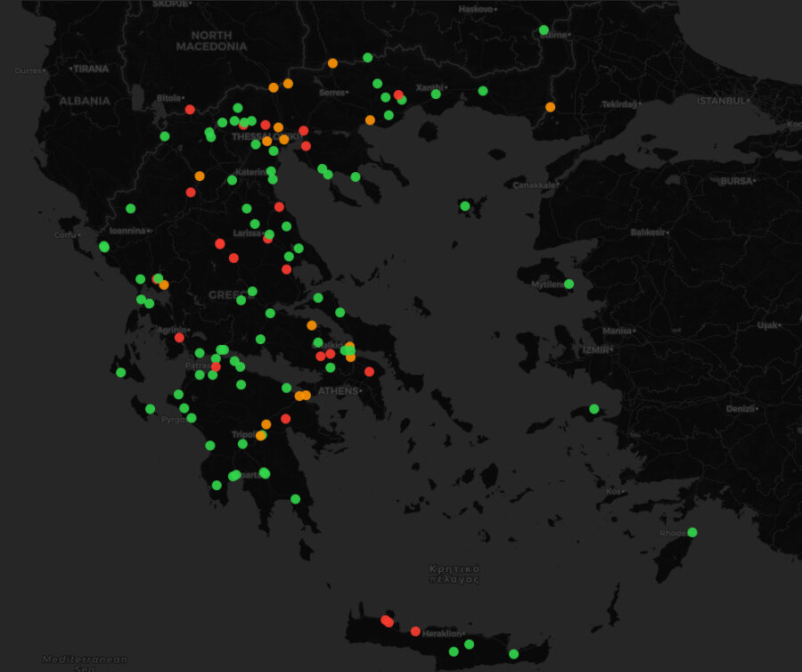
Task: Click the ISTANBUL city label
Action: click(x=720, y=102)
